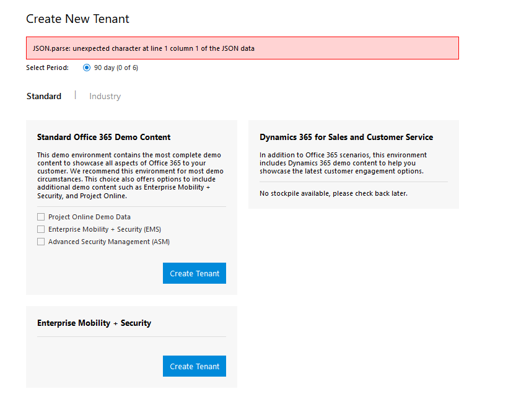Click the Select Period label
Image resolution: width=516 pixels, height=420 pixels.
(x=47, y=68)
